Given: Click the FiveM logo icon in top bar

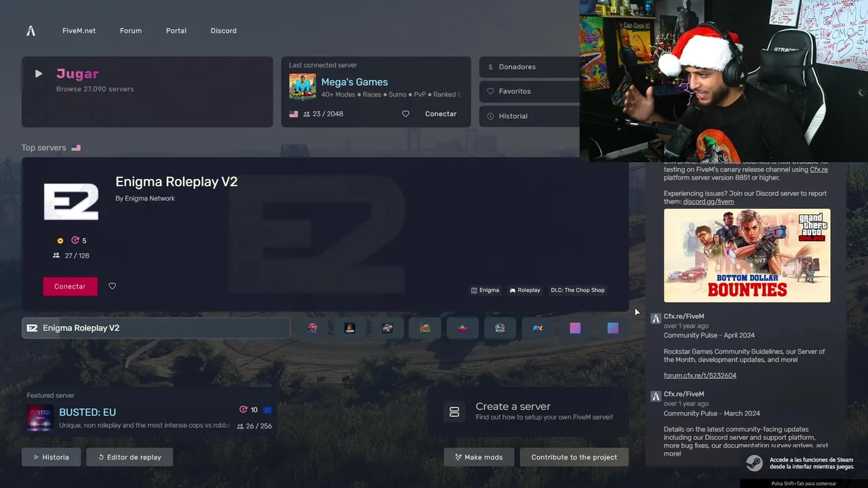Looking at the screenshot, I should [x=31, y=30].
